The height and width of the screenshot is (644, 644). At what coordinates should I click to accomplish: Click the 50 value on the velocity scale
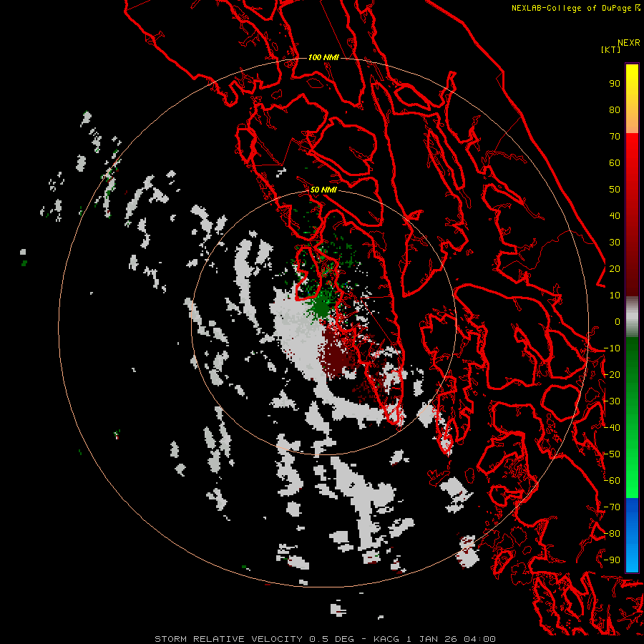click(x=615, y=190)
